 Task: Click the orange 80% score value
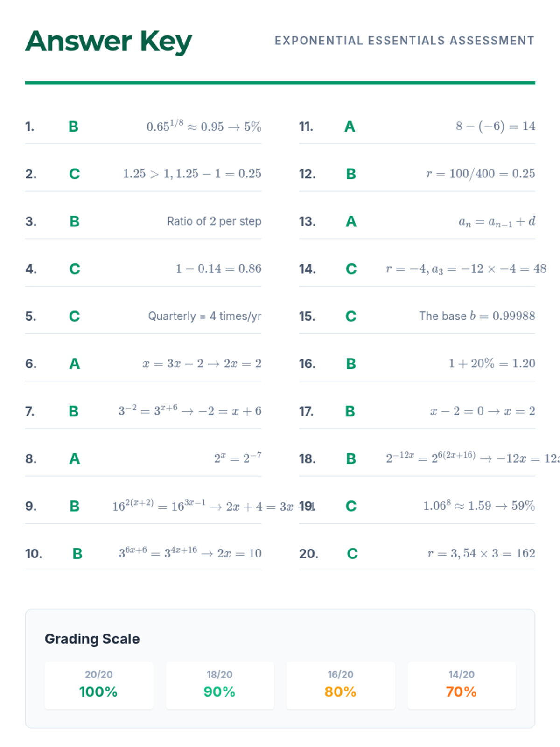(x=340, y=691)
